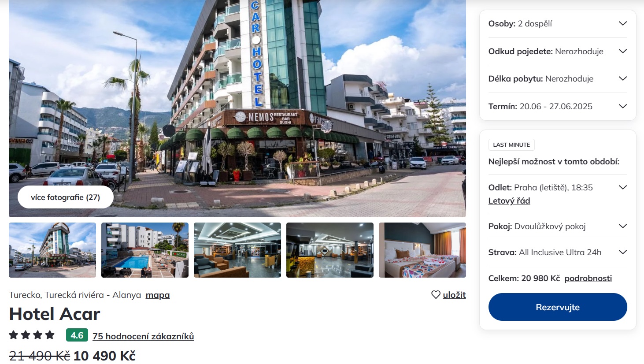The image size is (644, 364).
Task: Open the Pokoj room type dropdown
Action: tap(558, 226)
